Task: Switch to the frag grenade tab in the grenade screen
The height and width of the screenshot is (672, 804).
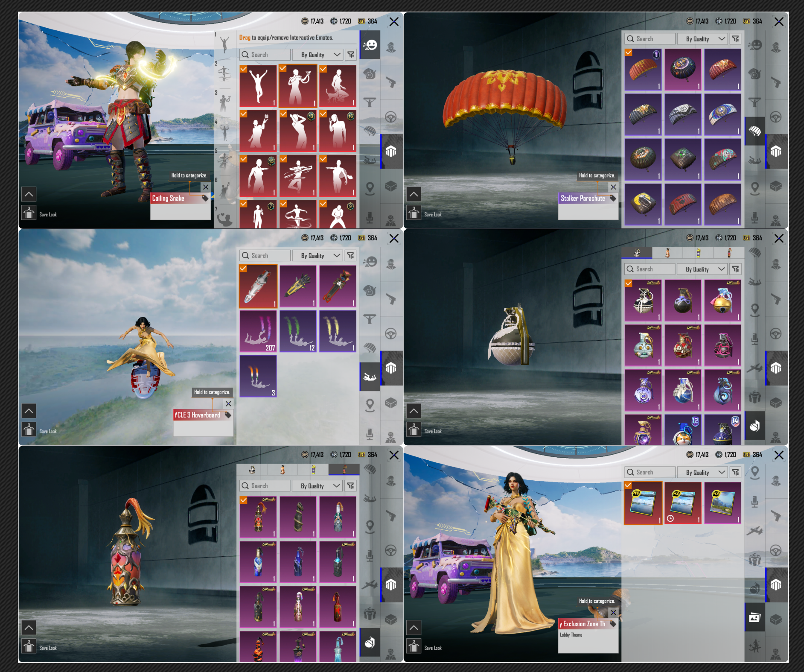Action: [x=637, y=253]
